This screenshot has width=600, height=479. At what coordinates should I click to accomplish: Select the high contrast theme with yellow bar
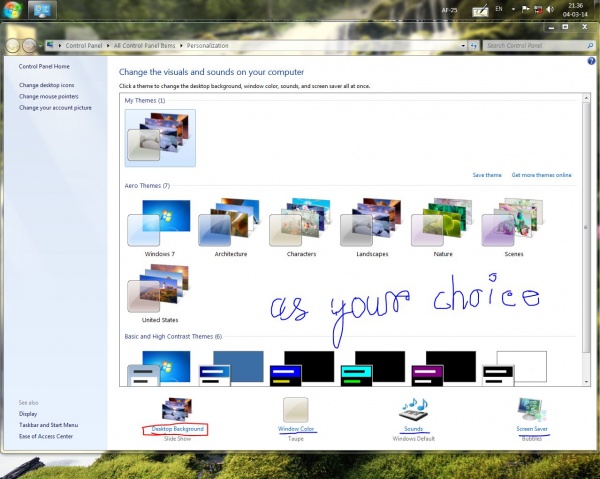coord(302,368)
